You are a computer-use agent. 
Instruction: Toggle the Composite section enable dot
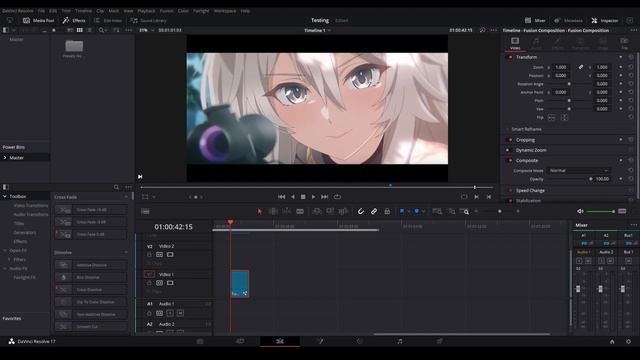click(x=510, y=160)
